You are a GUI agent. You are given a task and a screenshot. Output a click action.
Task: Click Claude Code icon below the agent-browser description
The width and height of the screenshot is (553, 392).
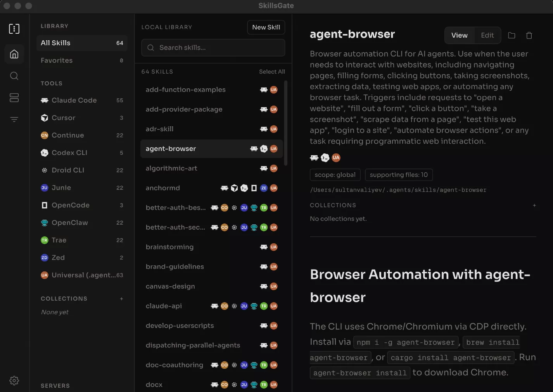[314, 158]
